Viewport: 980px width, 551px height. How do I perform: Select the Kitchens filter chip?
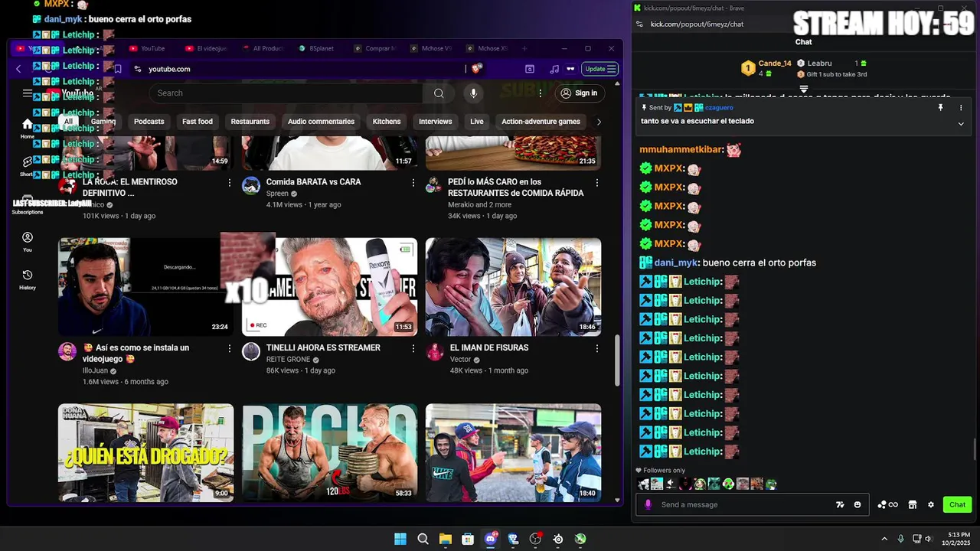click(x=387, y=122)
